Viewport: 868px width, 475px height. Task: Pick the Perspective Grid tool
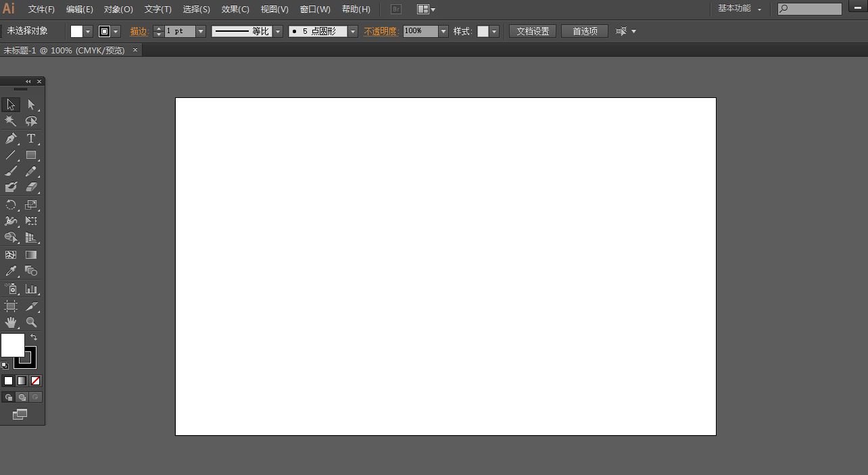pos(31,238)
